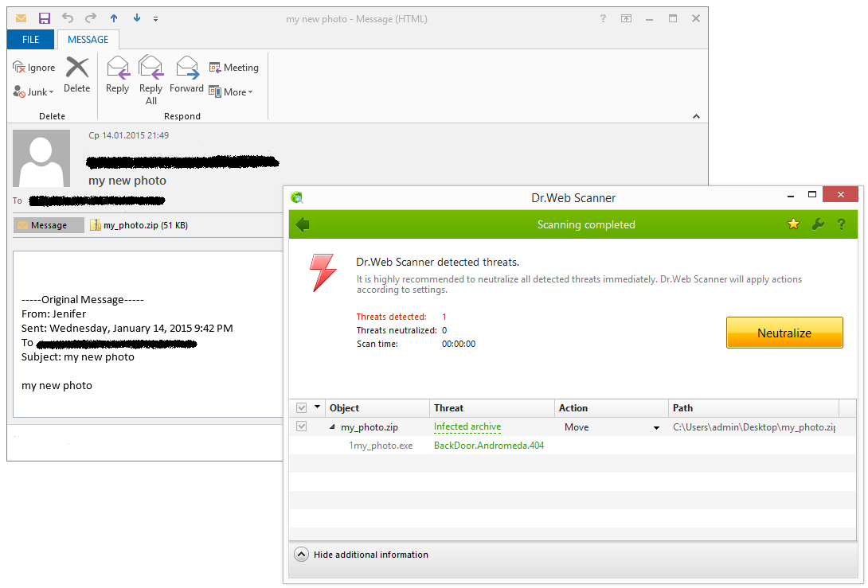
Task: Open the FILE tab in Outlook
Action: pos(30,39)
